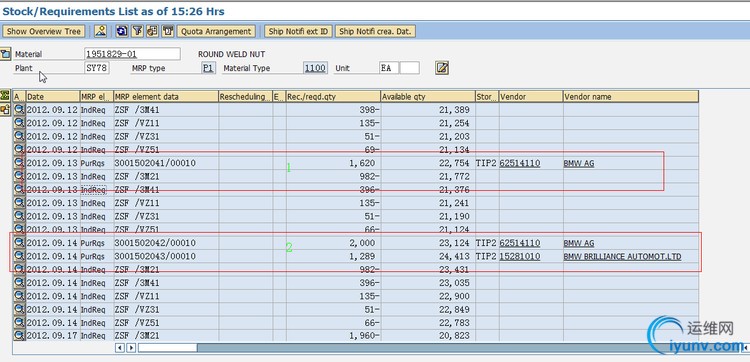Screen dimensions: 750x362
Task: Click the horizontal scrollbar left arrow
Action: [x=120, y=348]
